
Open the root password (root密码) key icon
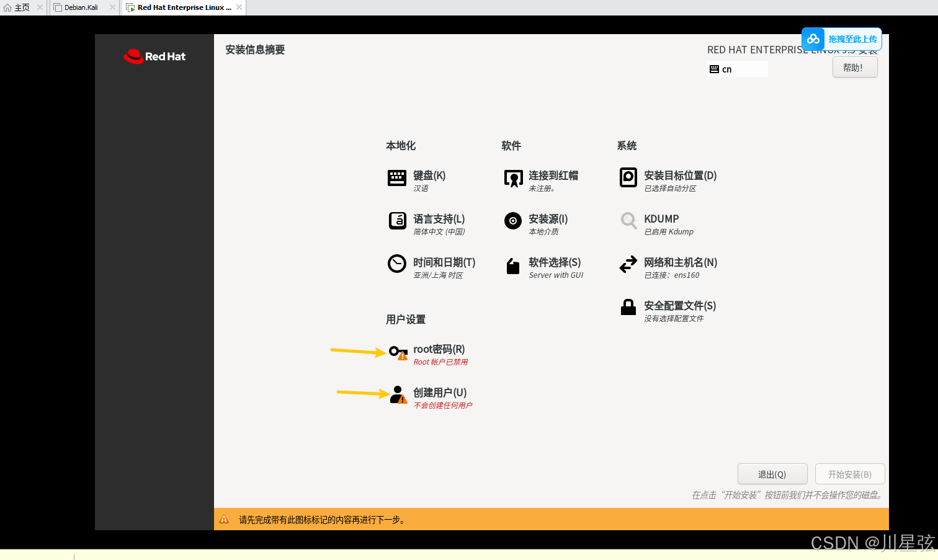(398, 353)
